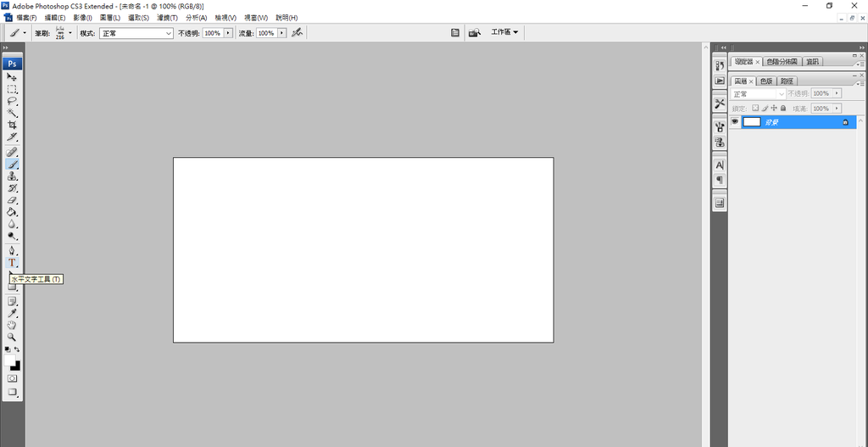Screen dimensions: 868x447
Task: Open the History panel icon
Action: point(720,66)
